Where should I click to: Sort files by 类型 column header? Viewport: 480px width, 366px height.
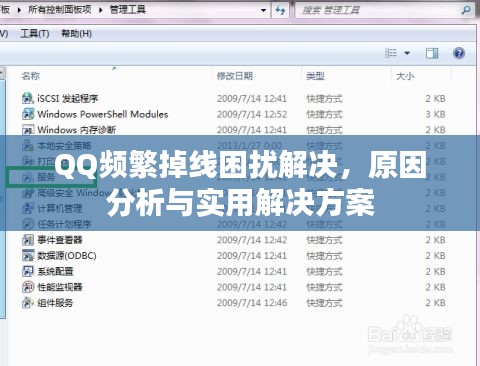tap(315, 76)
